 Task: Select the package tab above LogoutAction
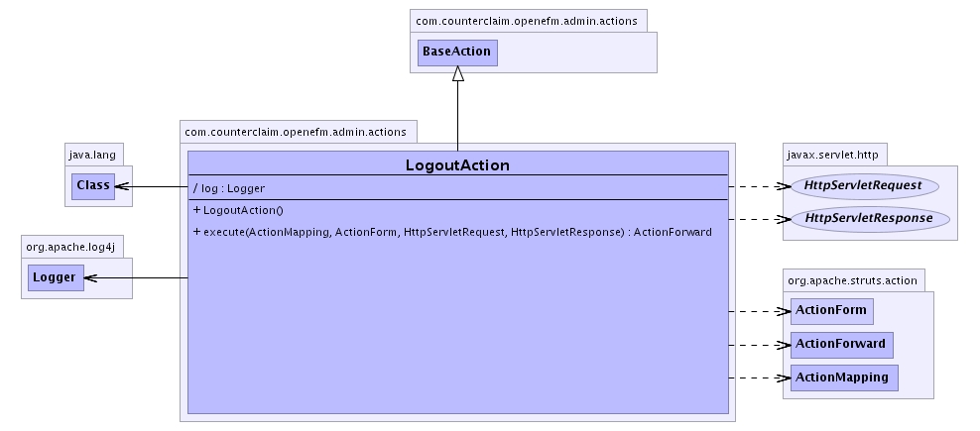click(x=299, y=131)
